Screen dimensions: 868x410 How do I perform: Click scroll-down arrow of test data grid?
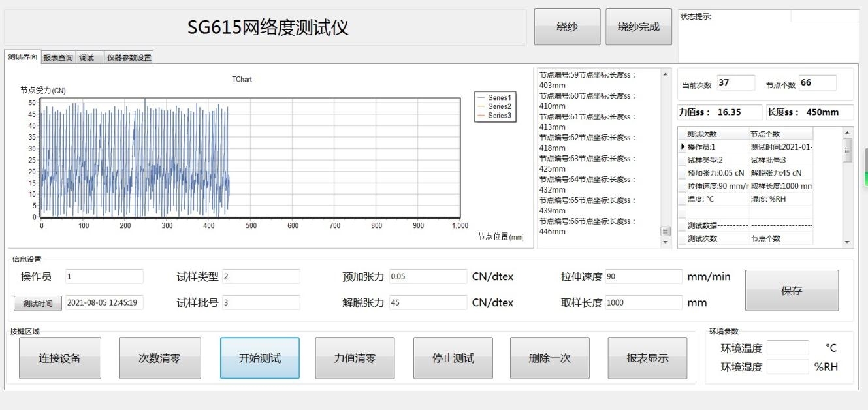click(848, 242)
